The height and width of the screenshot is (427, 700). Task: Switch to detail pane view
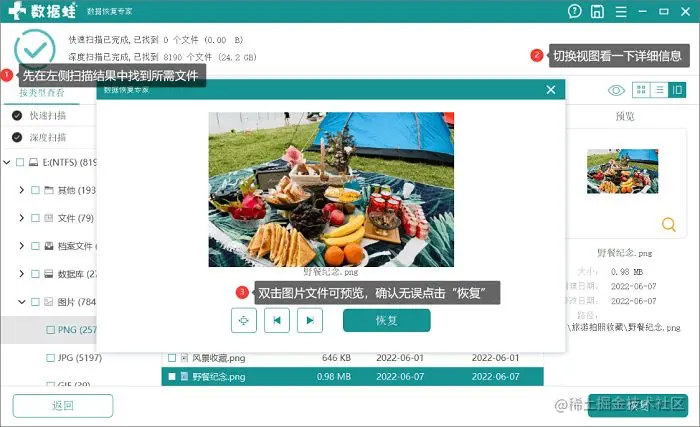(677, 90)
